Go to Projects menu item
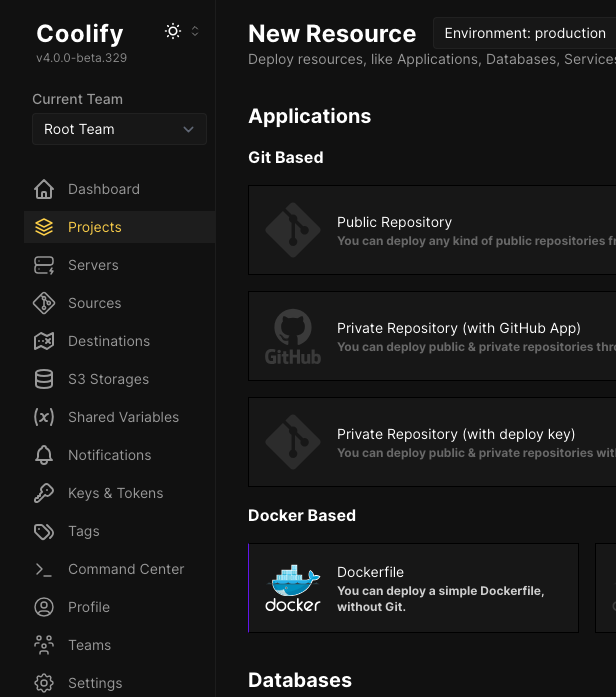This screenshot has width=616, height=697. [120, 227]
